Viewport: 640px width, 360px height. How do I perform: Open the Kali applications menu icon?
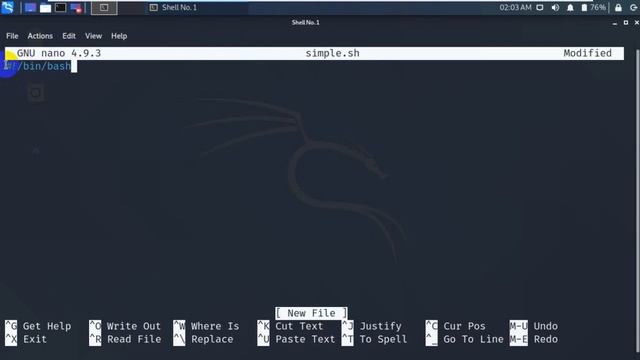coord(7,7)
